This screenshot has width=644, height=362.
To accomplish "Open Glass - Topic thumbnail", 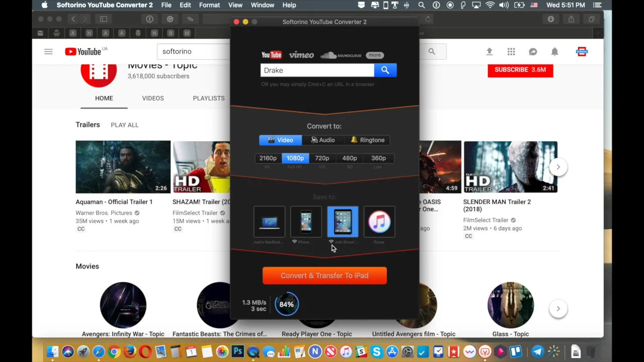I will coord(511,305).
